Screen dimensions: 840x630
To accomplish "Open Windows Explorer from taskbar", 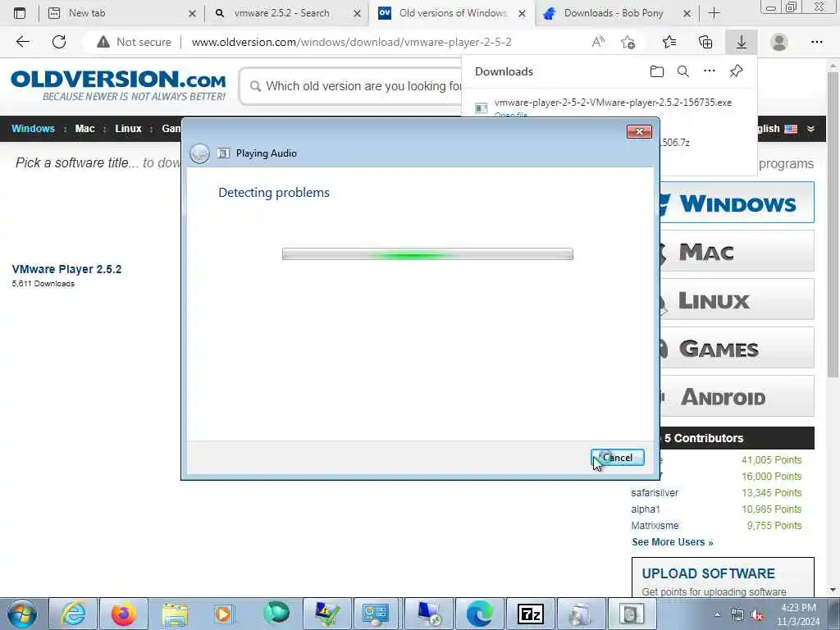I will pos(175,614).
